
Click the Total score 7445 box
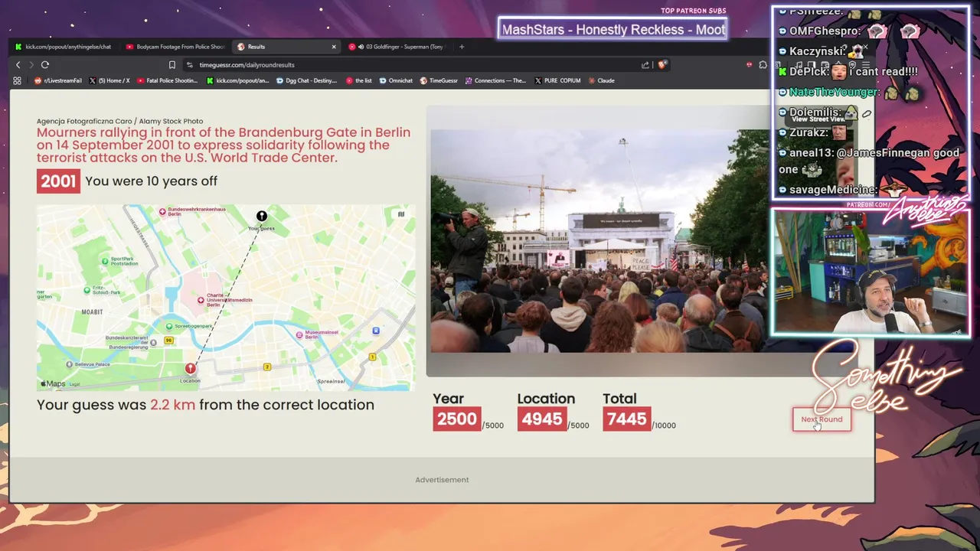[626, 419]
